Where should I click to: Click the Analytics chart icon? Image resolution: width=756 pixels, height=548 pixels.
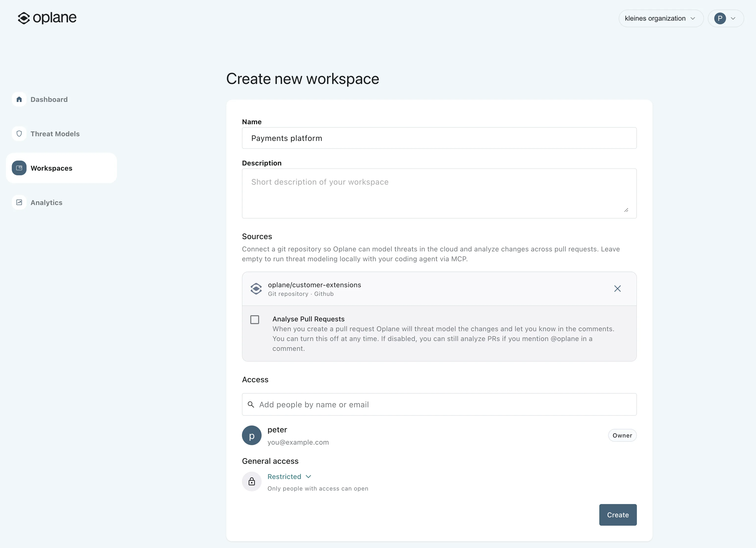tap(19, 202)
